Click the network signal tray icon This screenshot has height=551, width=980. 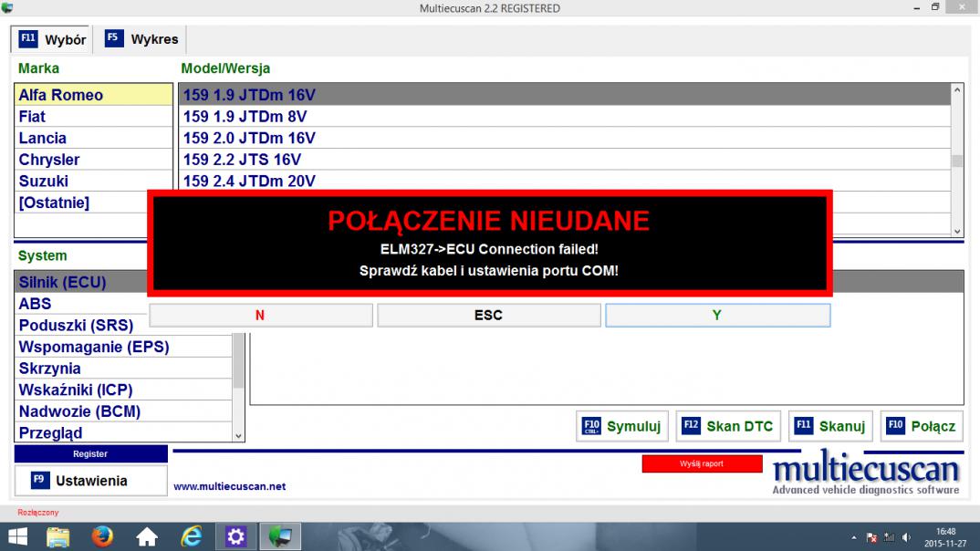[889, 537]
